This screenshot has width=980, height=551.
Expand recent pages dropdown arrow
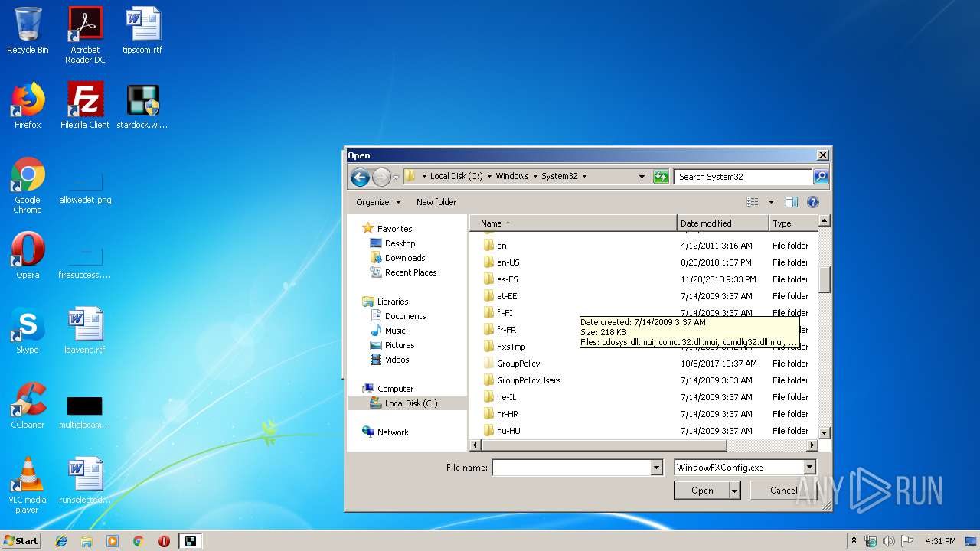coord(396,177)
